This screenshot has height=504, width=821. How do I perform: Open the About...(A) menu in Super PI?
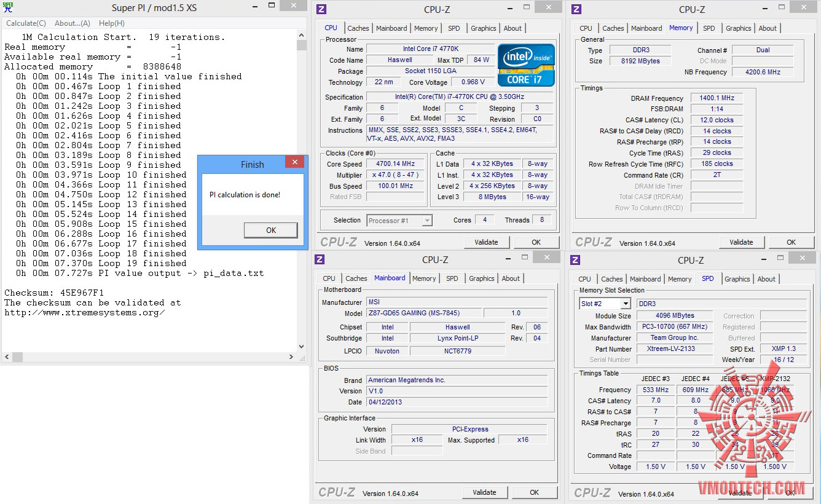point(72,23)
